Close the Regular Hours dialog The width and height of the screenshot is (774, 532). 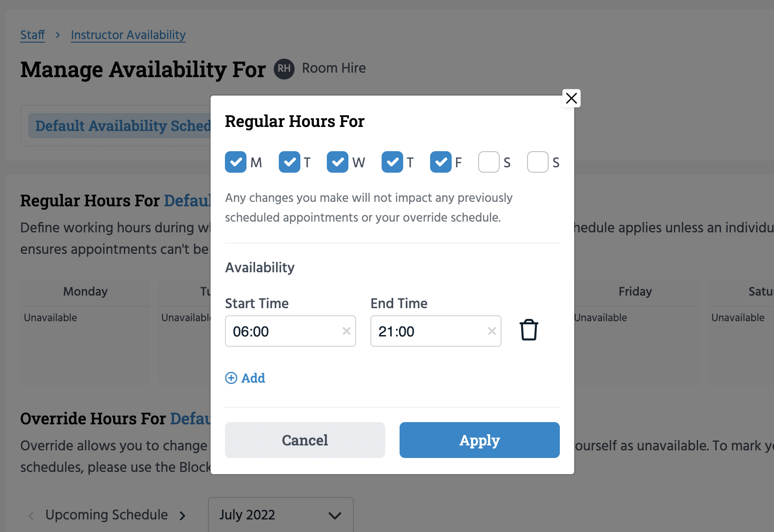[571, 98]
